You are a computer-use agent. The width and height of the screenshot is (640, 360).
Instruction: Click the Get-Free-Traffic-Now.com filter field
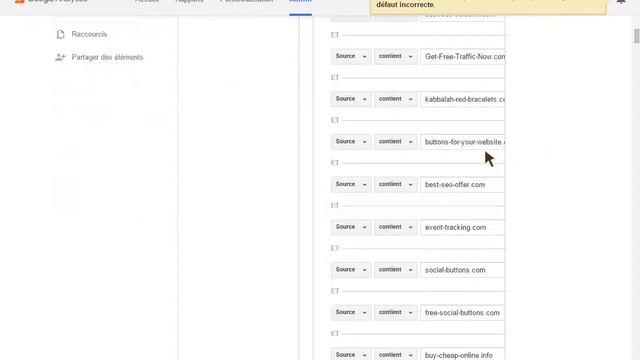tap(462, 57)
